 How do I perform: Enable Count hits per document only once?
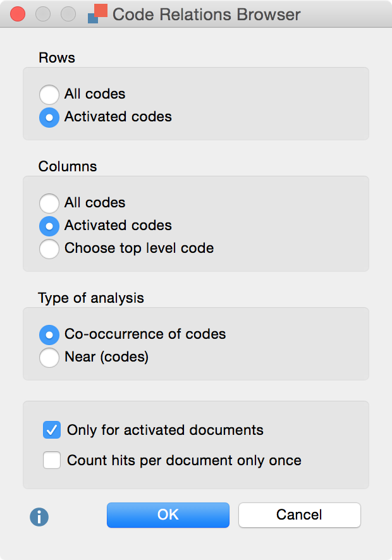click(x=52, y=461)
